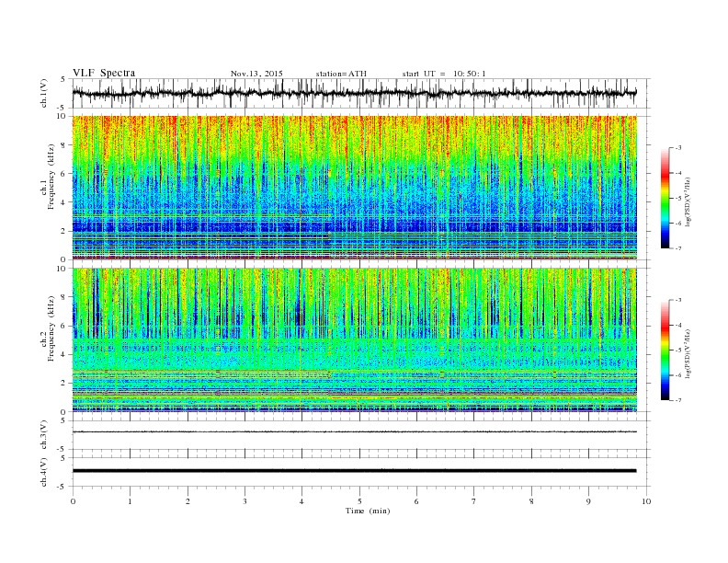Click the "ch.1(V)" axis label

(x=44, y=93)
